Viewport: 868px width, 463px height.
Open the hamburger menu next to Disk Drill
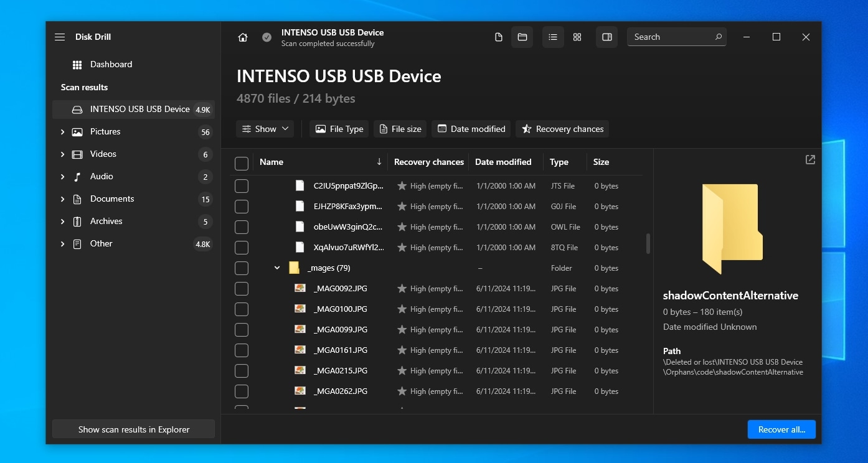(x=60, y=37)
